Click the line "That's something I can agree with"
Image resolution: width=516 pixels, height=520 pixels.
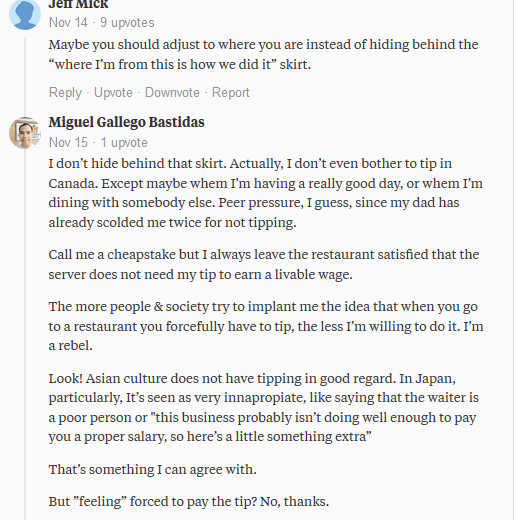tap(153, 470)
